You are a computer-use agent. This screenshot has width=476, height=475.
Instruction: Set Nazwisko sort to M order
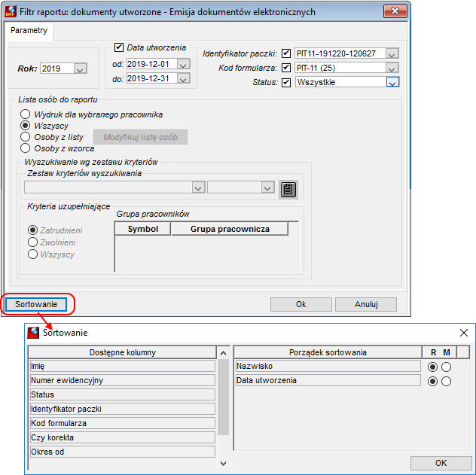(x=446, y=367)
